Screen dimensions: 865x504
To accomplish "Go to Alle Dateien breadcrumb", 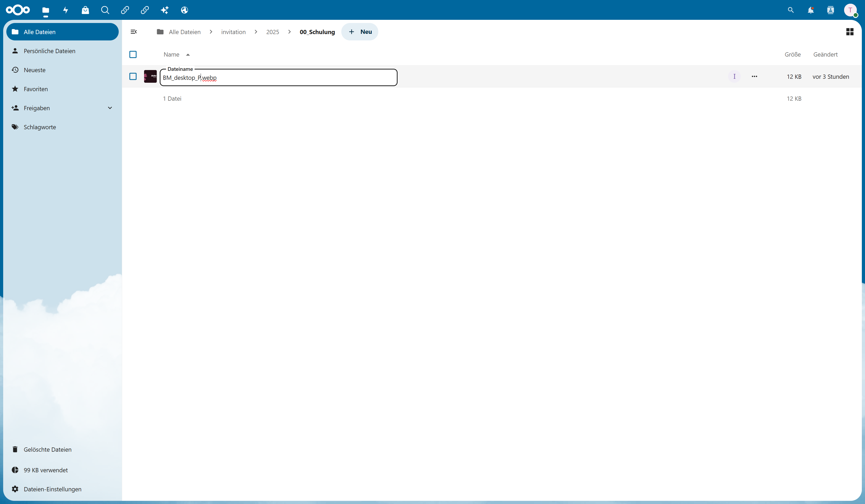I will point(178,32).
